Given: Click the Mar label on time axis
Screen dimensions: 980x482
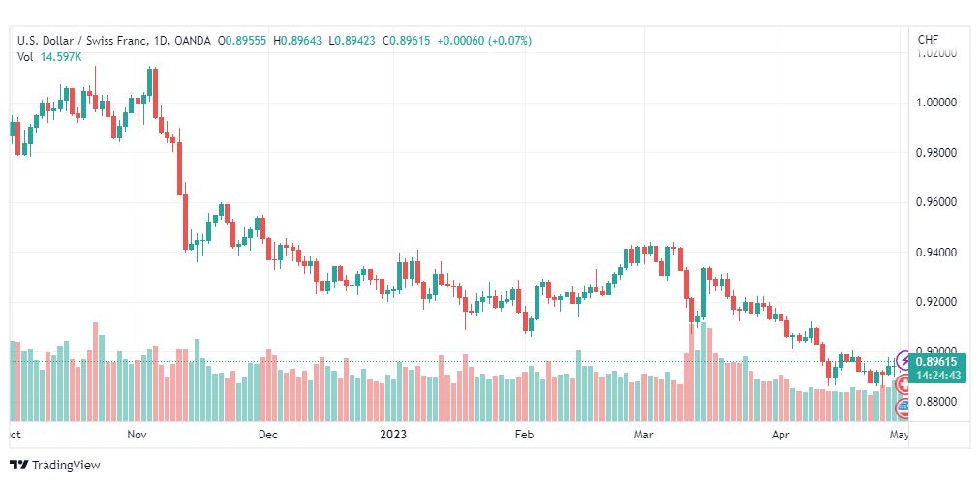Looking at the screenshot, I should pyautogui.click(x=643, y=434).
